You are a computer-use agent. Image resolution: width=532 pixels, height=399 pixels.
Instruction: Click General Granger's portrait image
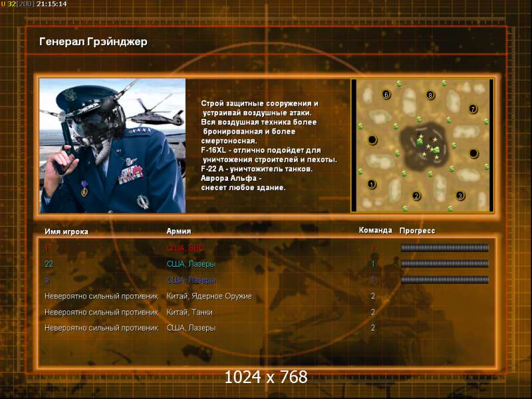coord(112,146)
